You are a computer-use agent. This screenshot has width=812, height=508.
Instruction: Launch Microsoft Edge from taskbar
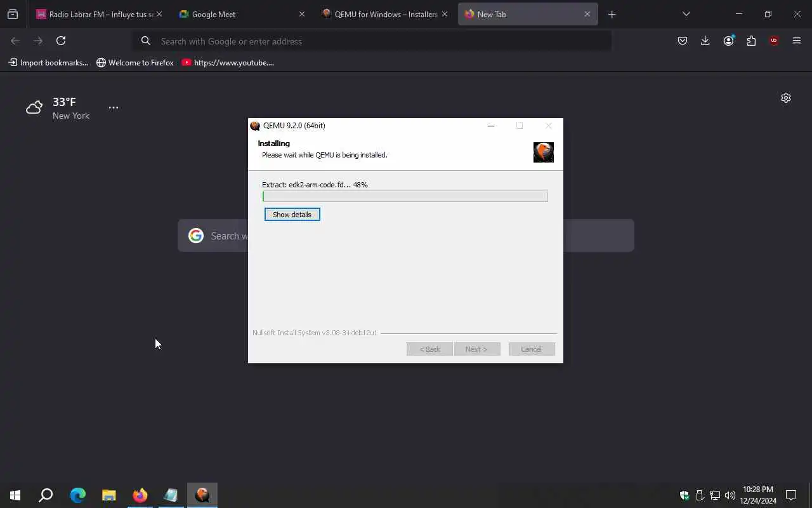click(x=77, y=495)
